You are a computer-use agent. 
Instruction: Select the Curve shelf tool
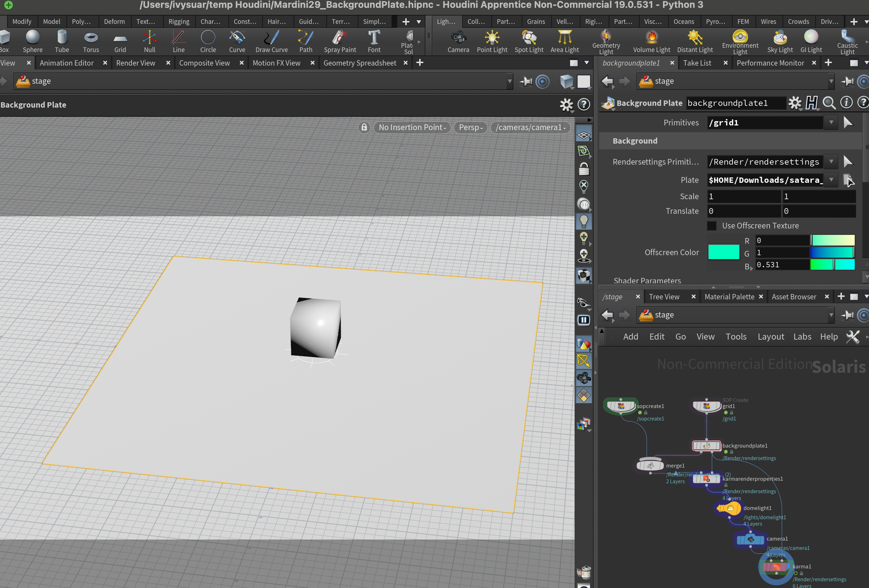pyautogui.click(x=237, y=41)
